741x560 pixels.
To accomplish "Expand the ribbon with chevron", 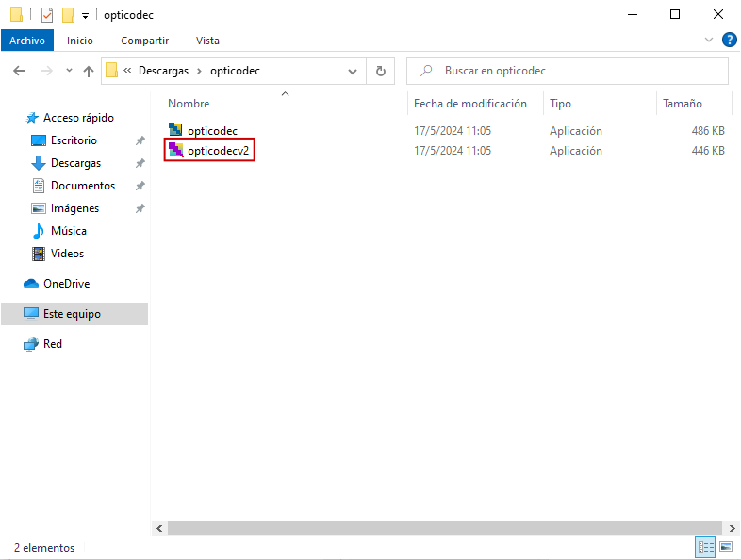I will tap(710, 40).
